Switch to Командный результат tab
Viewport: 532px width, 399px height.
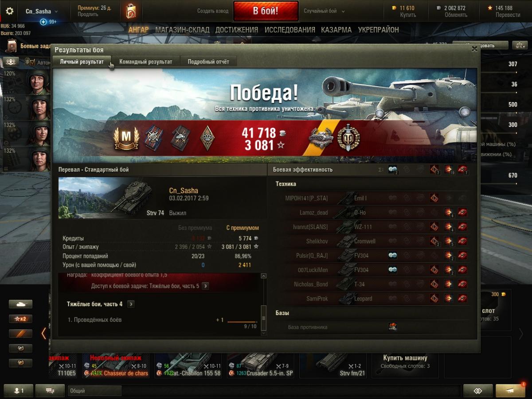pos(146,62)
